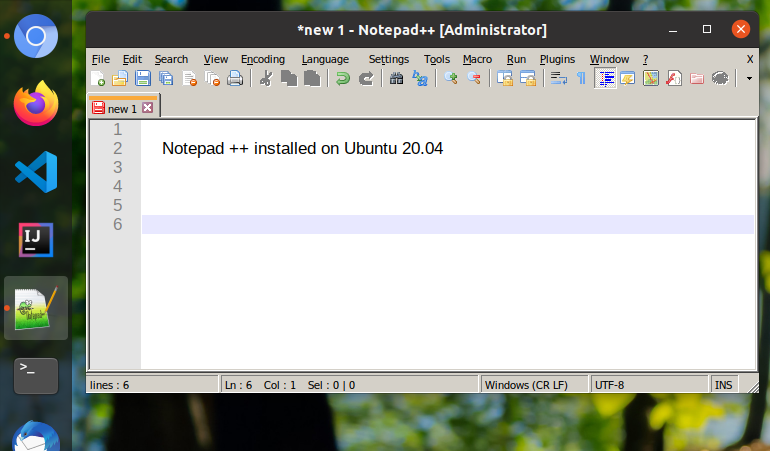The image size is (770, 451).
Task: Open Terminal from the dock
Action: click(36, 376)
